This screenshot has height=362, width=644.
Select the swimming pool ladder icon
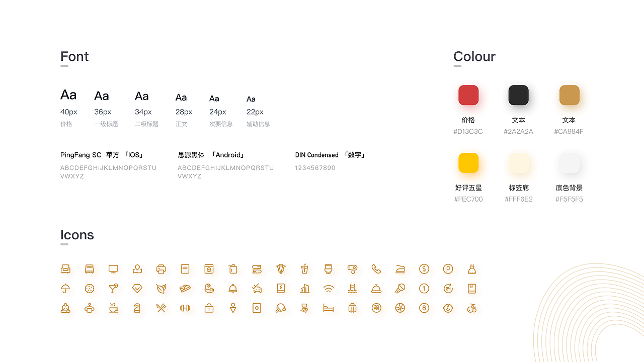click(352, 289)
